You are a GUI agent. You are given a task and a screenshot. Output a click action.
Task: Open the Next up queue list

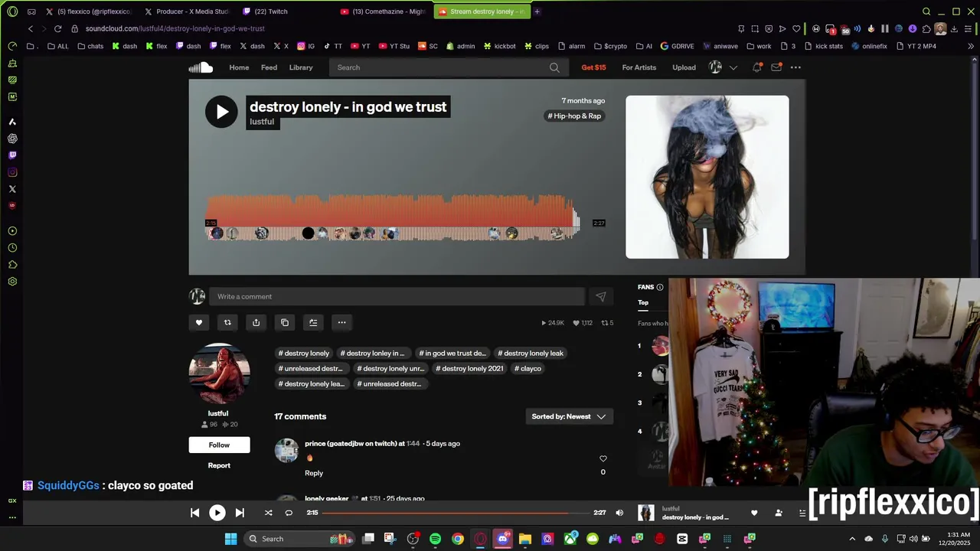tap(802, 513)
